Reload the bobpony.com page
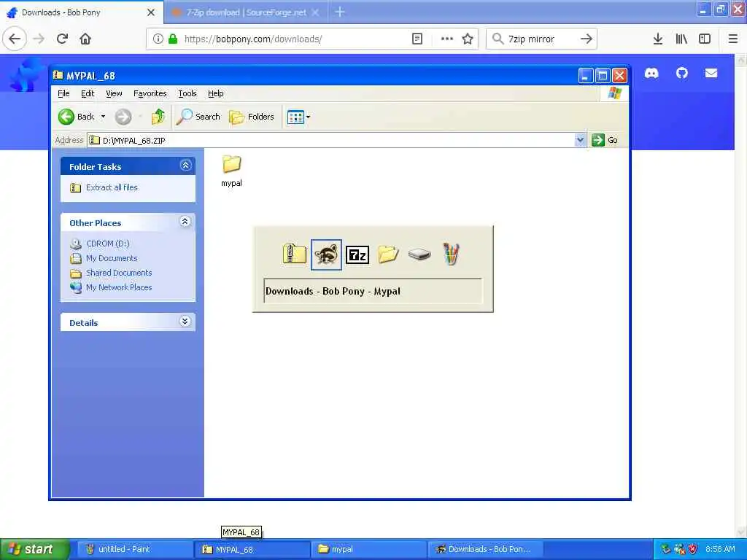Viewport: 747px width, 560px height. pyautogui.click(x=63, y=39)
